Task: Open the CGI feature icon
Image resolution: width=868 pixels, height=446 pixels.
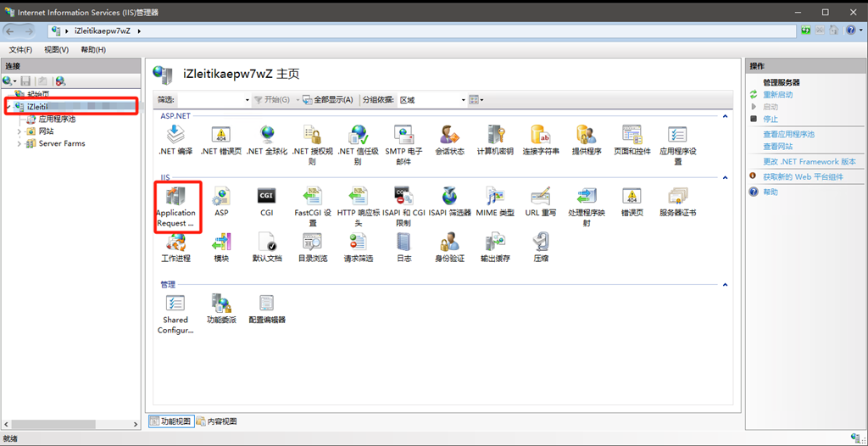Action: point(267,201)
